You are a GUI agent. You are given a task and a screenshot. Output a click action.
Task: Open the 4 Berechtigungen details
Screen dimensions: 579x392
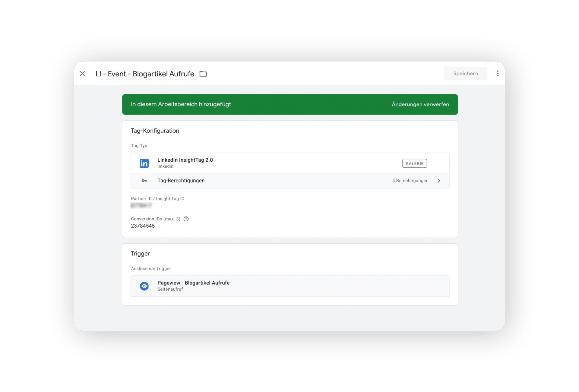pyautogui.click(x=410, y=181)
